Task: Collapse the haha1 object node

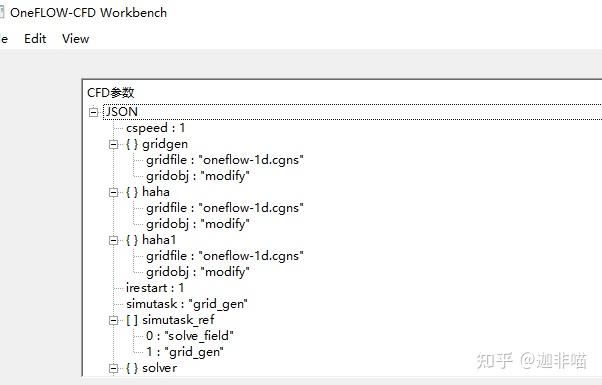Action: [x=113, y=240]
